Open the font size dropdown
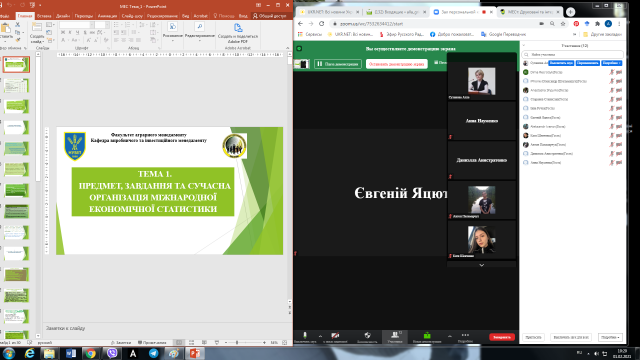Viewport: 640px width, 360px height. point(107,25)
